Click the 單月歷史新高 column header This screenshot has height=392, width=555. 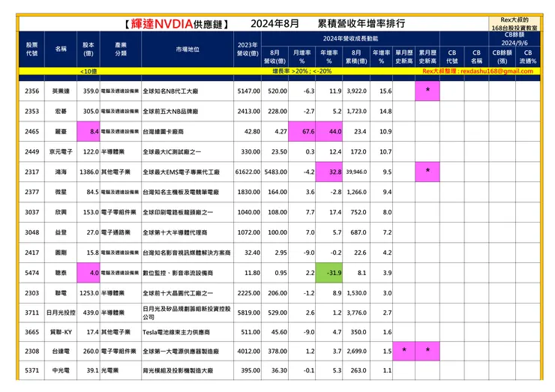point(403,57)
